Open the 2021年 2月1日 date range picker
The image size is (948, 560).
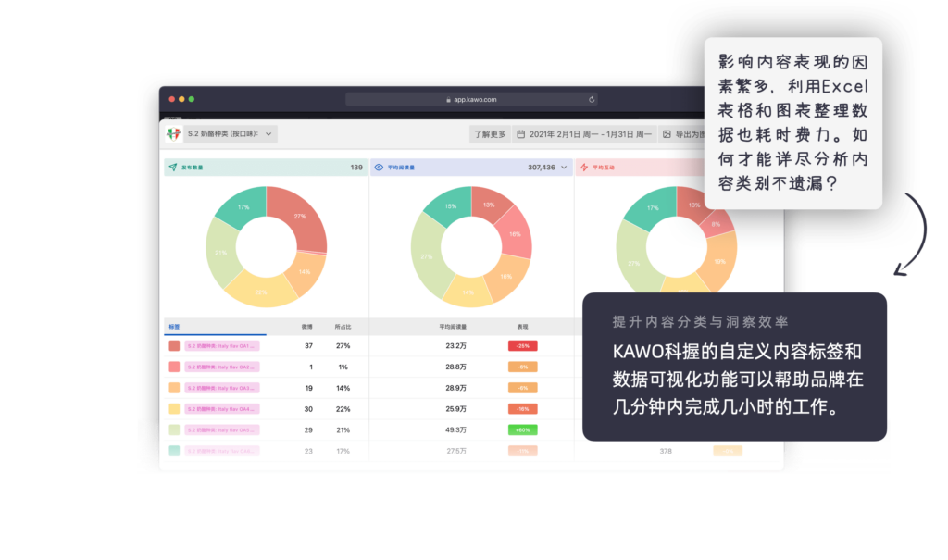[584, 134]
